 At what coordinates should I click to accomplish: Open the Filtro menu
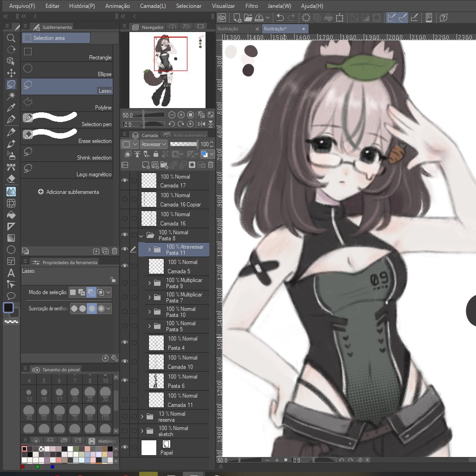pos(251,6)
